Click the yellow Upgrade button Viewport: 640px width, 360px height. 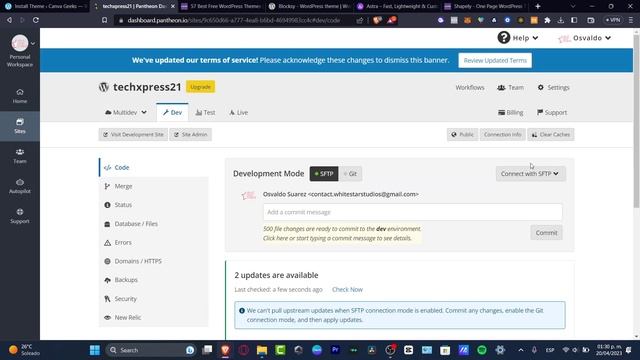click(200, 87)
